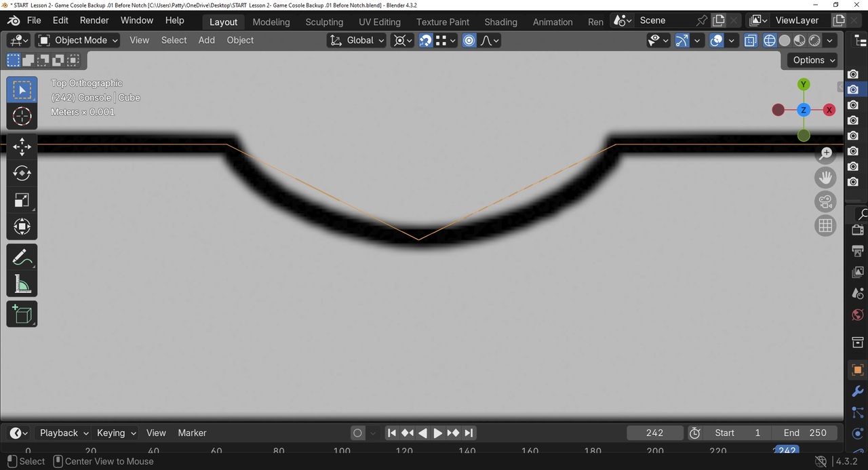Switch to Rendered viewport shading
Screen dimensions: 868x470
coord(814,40)
